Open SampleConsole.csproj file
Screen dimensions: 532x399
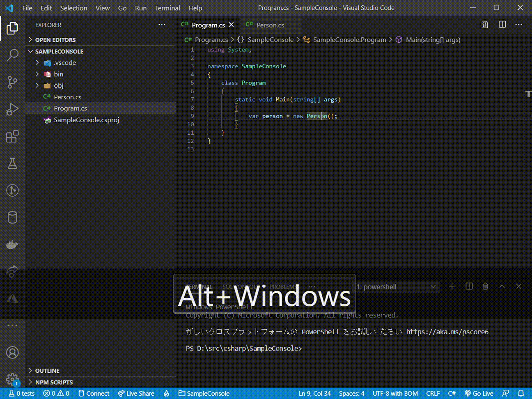click(100, 120)
